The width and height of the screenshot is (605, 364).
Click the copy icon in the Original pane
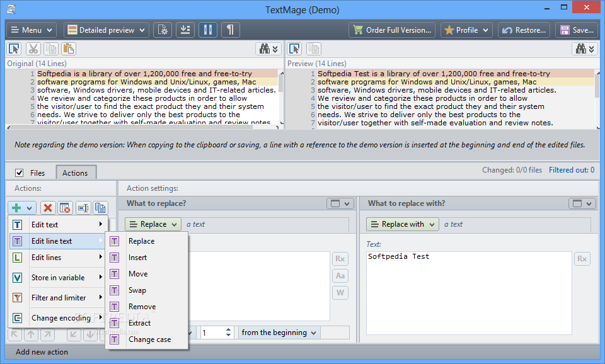tap(51, 49)
